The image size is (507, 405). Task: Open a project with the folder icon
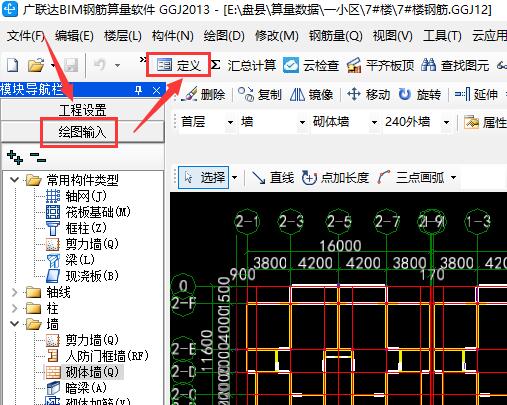(36, 65)
